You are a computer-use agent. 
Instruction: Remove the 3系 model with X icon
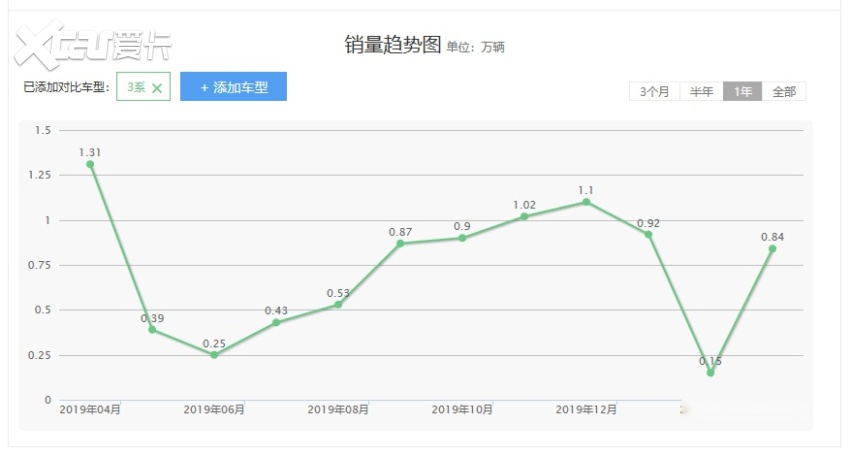[x=157, y=88]
